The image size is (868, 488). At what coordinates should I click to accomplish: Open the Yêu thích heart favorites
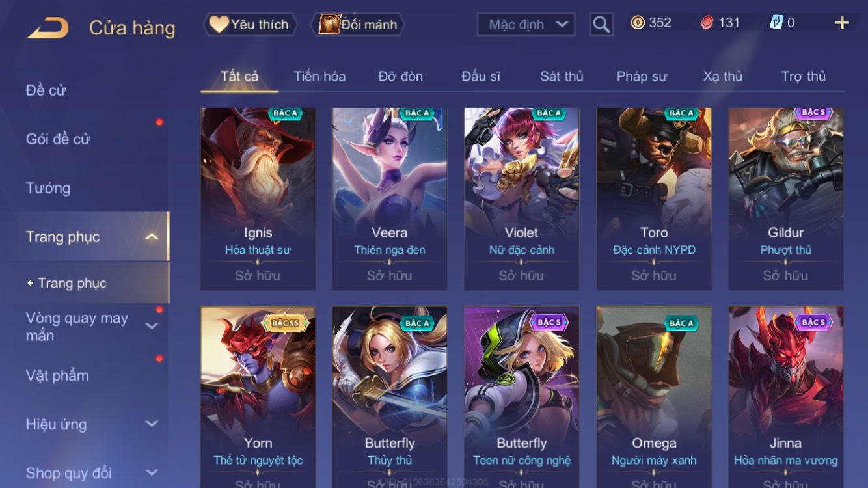[251, 25]
